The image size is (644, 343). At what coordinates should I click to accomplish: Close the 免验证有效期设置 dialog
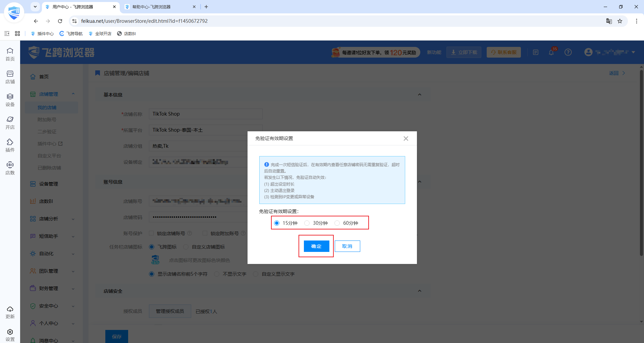click(x=406, y=138)
